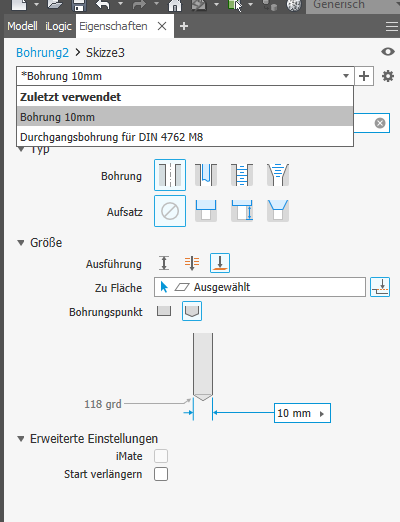Add new preset with plus button
This screenshot has width=400, height=522.
click(364, 76)
